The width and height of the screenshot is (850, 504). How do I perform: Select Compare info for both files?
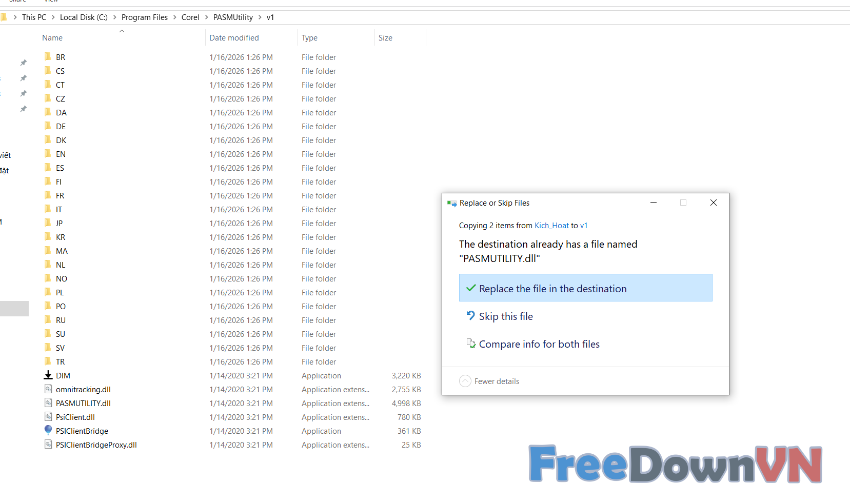[539, 344]
